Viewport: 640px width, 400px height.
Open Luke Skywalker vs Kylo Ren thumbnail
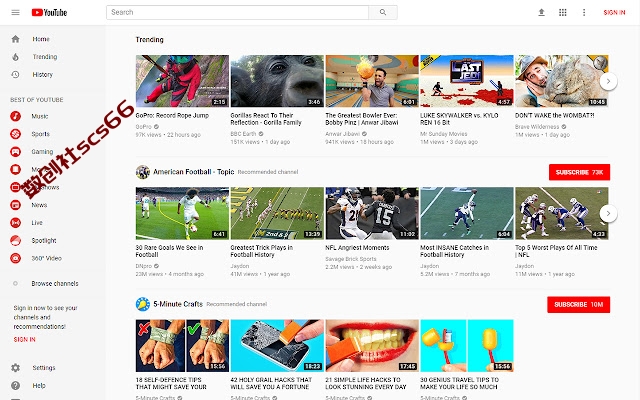point(467,81)
